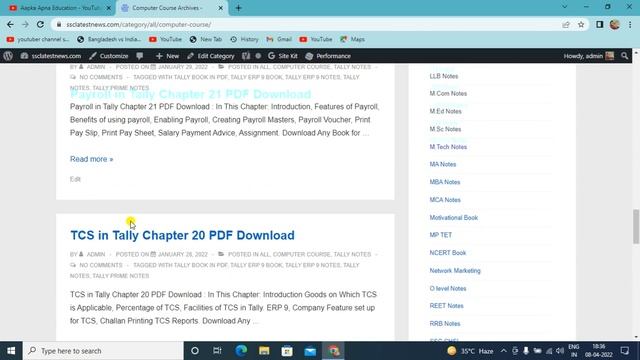Launch Microsoft Edge from taskbar
The height and width of the screenshot is (360, 640).
(241, 351)
